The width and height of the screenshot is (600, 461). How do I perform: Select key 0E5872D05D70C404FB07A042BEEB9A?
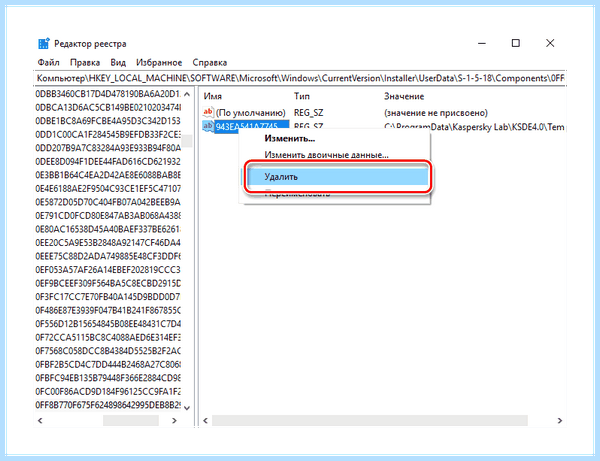coord(108,202)
